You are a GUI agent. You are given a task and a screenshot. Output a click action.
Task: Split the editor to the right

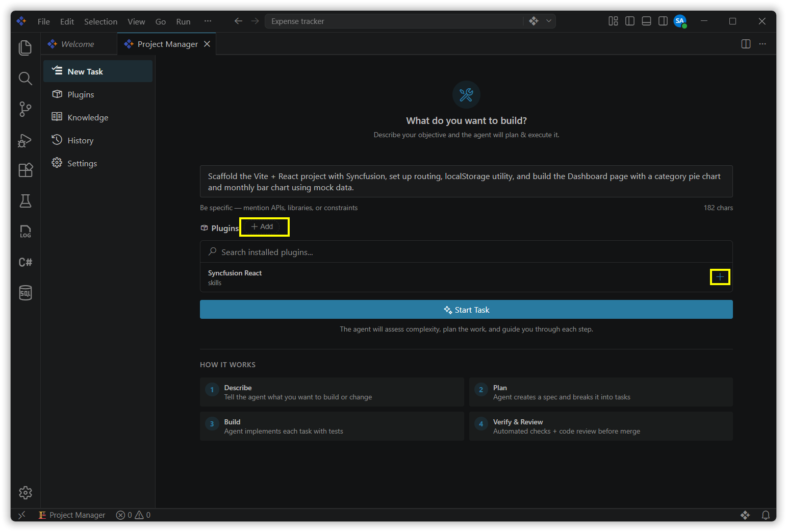click(x=746, y=44)
